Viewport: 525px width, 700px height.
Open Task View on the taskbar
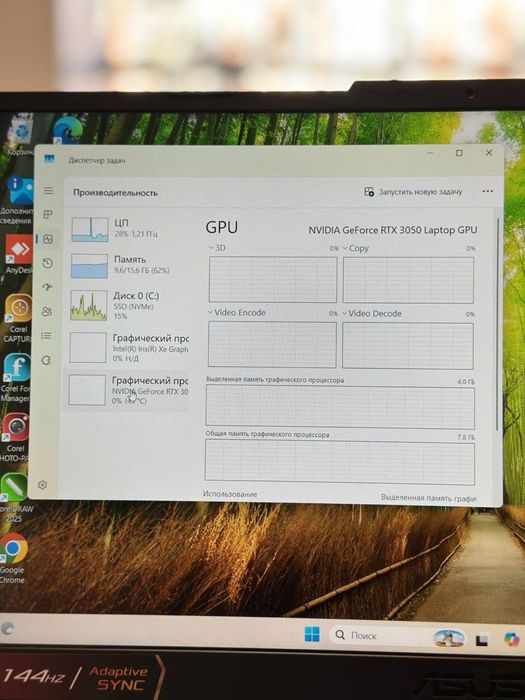tap(481, 640)
